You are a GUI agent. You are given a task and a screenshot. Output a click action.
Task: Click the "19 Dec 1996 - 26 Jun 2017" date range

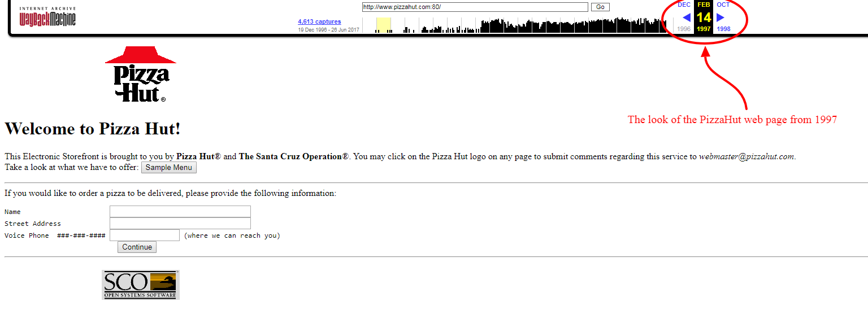pos(328,30)
